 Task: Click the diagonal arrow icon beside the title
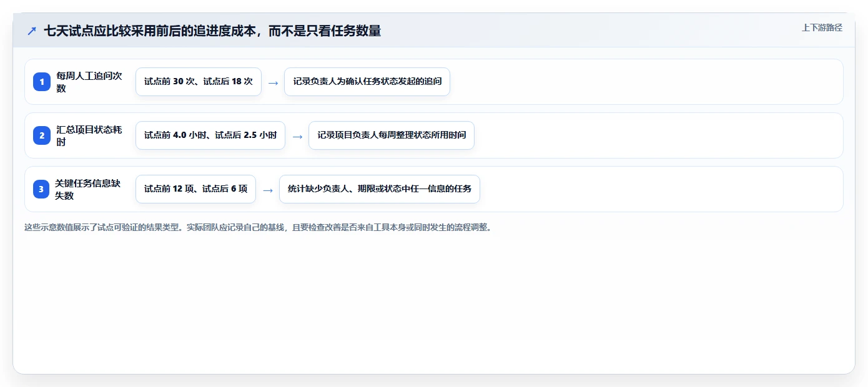point(32,31)
